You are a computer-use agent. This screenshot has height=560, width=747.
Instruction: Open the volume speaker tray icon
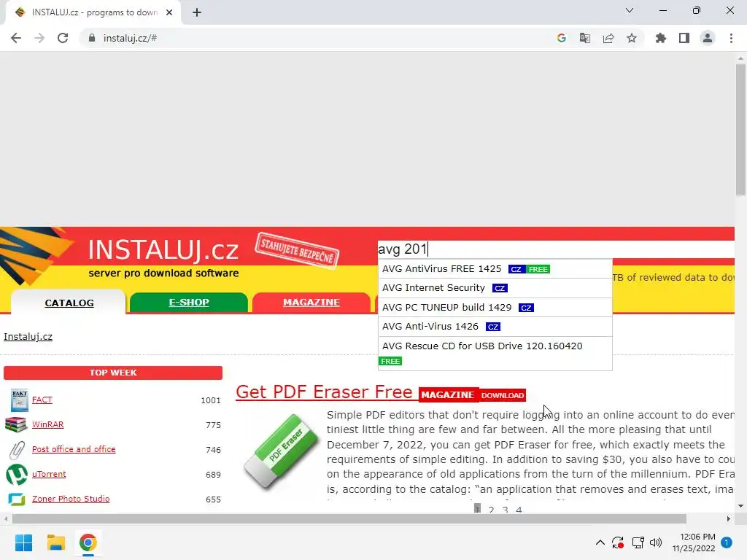[656, 542]
